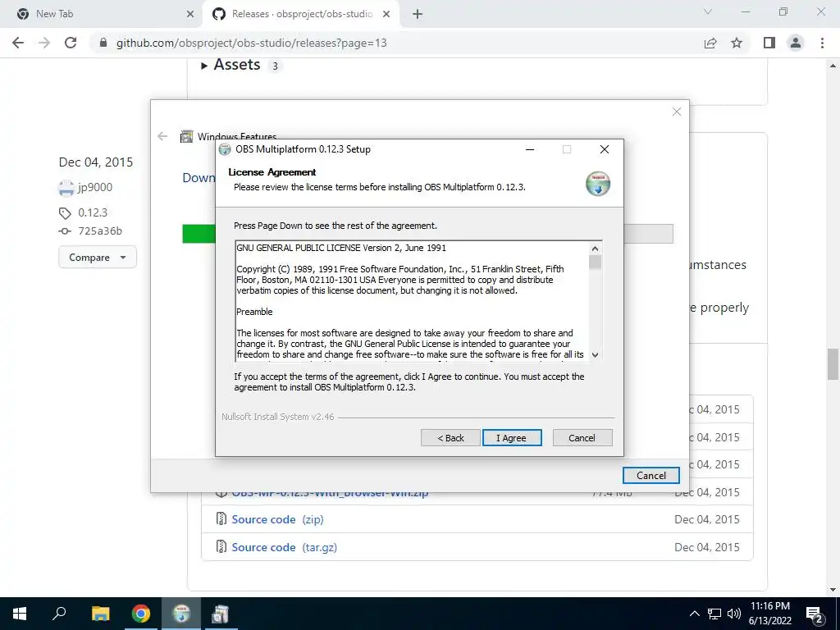
Task: Open Chrome three-dot menu
Action: coord(822,43)
